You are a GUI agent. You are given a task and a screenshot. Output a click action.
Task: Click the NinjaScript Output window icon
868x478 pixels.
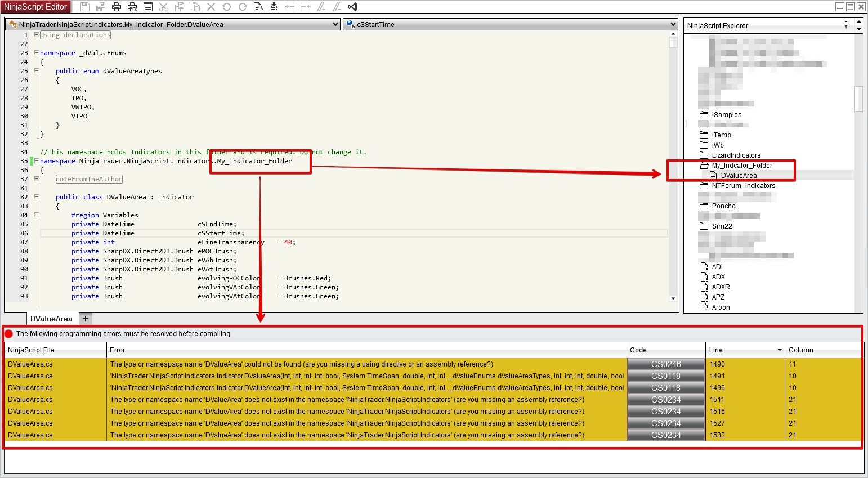(148, 7)
